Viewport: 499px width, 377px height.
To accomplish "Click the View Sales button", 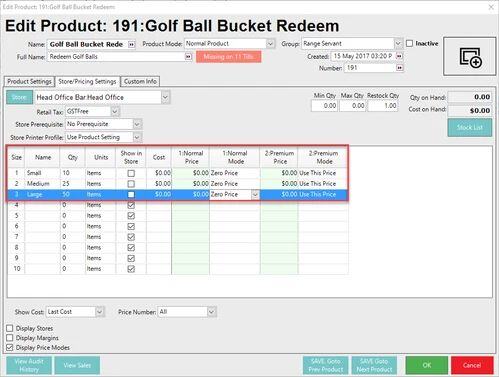I will click(x=77, y=365).
